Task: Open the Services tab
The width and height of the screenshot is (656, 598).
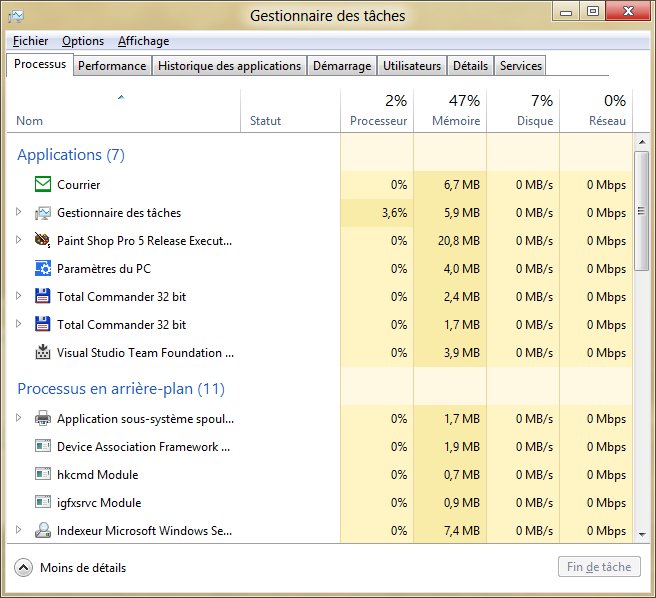Action: tap(520, 66)
